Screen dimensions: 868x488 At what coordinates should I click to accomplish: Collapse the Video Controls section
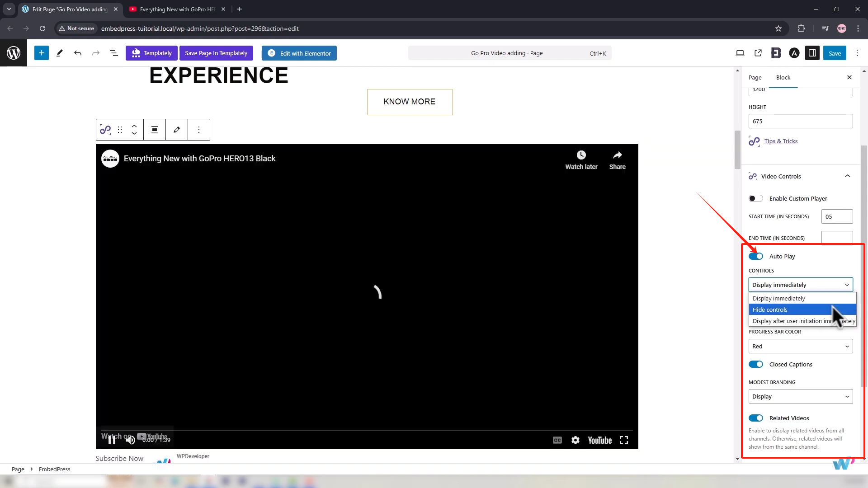pyautogui.click(x=847, y=176)
